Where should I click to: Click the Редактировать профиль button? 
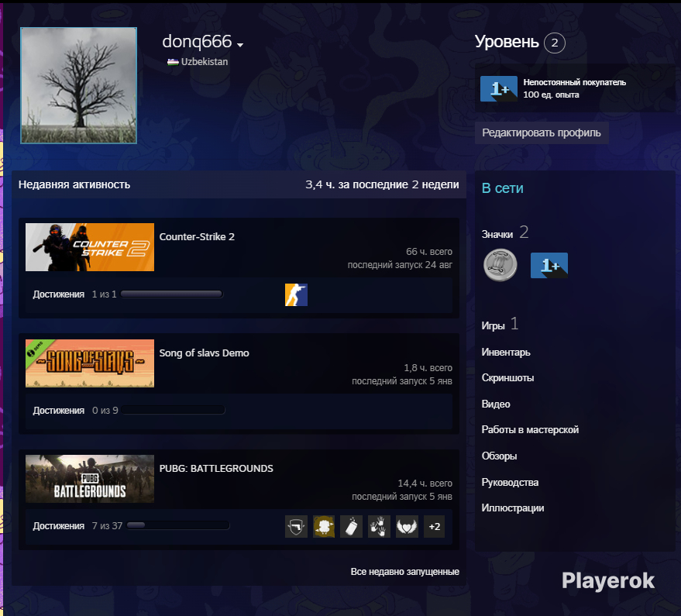tap(541, 133)
